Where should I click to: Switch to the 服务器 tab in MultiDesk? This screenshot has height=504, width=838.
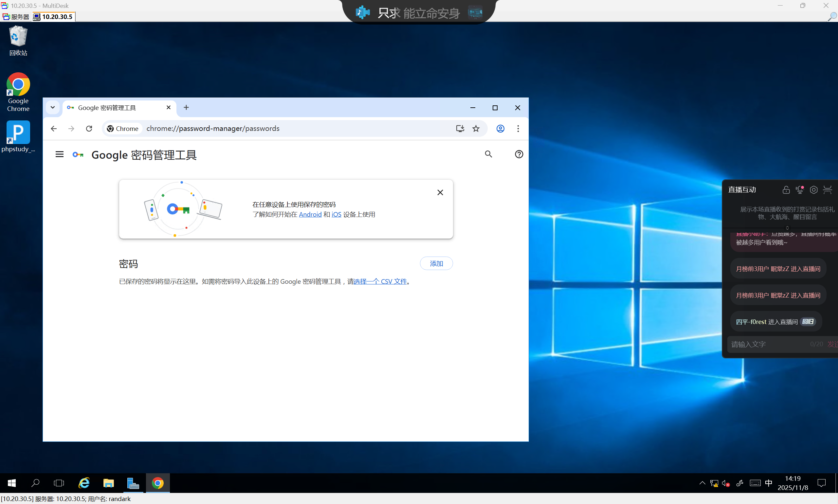coord(16,17)
